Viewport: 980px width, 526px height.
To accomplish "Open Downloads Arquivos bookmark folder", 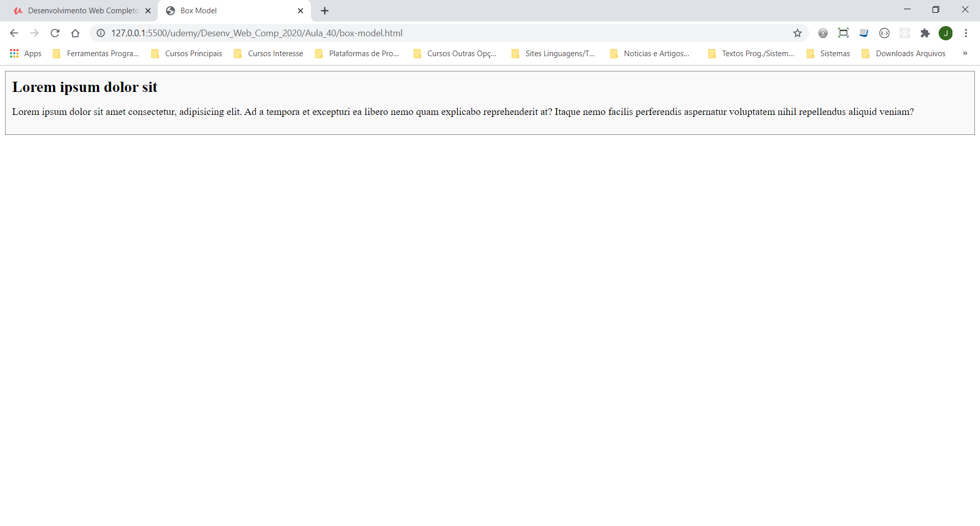I will point(904,54).
